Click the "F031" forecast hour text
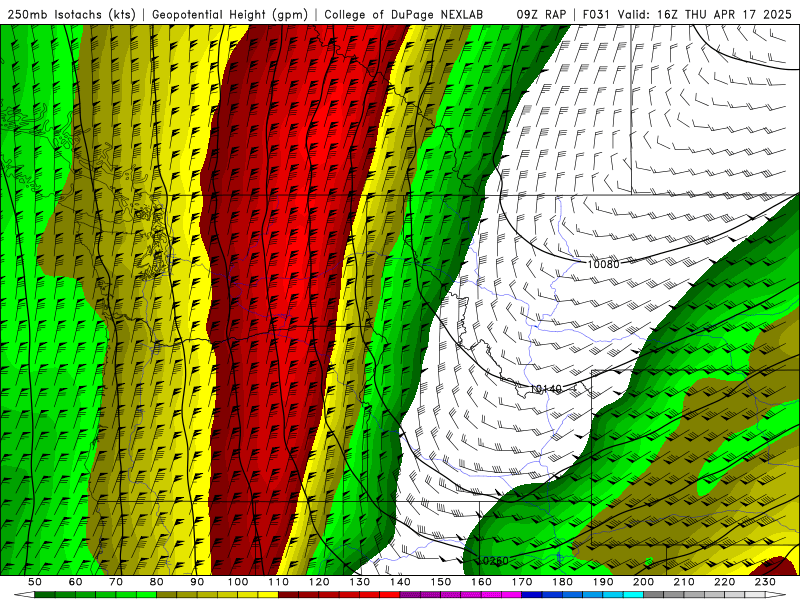The height and width of the screenshot is (600, 800). [596, 15]
